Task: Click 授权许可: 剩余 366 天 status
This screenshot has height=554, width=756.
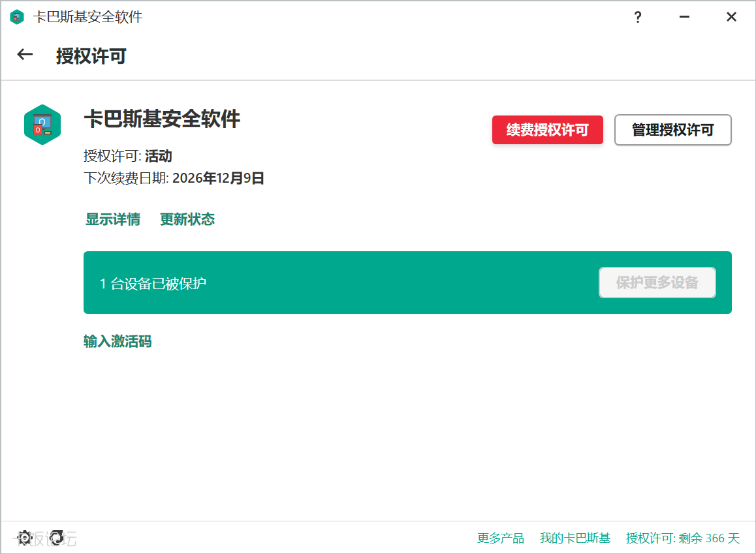Action: 682,538
